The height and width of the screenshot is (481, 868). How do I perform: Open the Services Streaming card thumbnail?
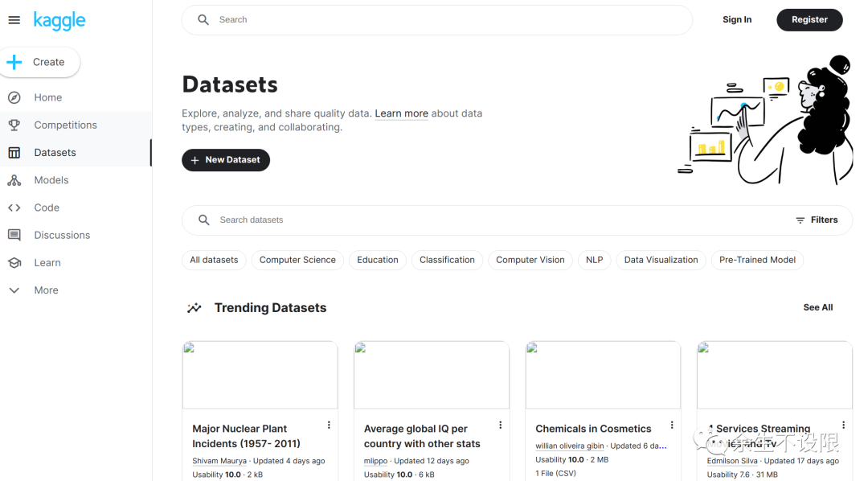pyautogui.click(x=775, y=375)
